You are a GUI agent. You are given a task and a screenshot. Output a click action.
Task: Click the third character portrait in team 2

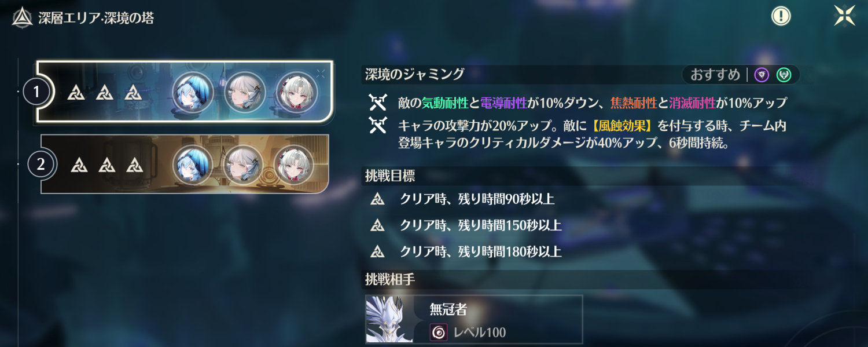click(x=295, y=165)
